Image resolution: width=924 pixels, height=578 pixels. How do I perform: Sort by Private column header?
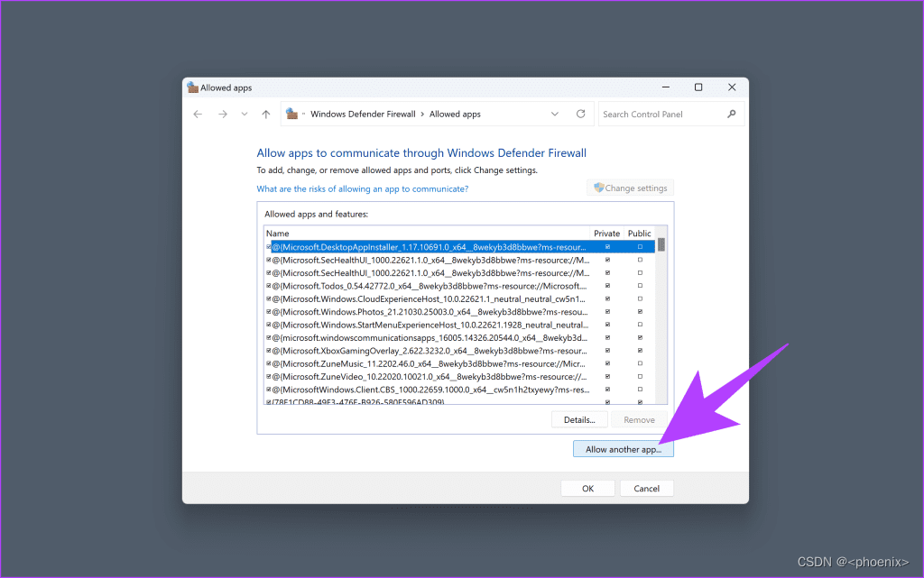pos(606,233)
